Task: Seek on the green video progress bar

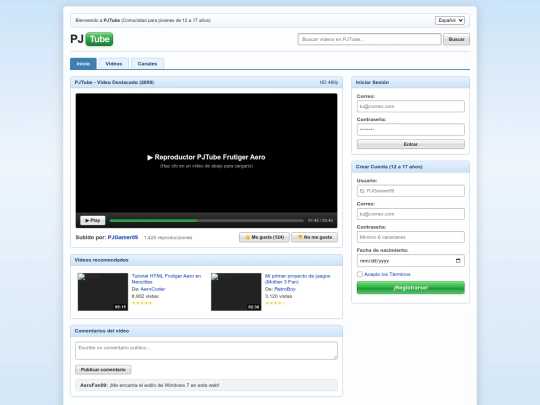Action: coord(207,220)
